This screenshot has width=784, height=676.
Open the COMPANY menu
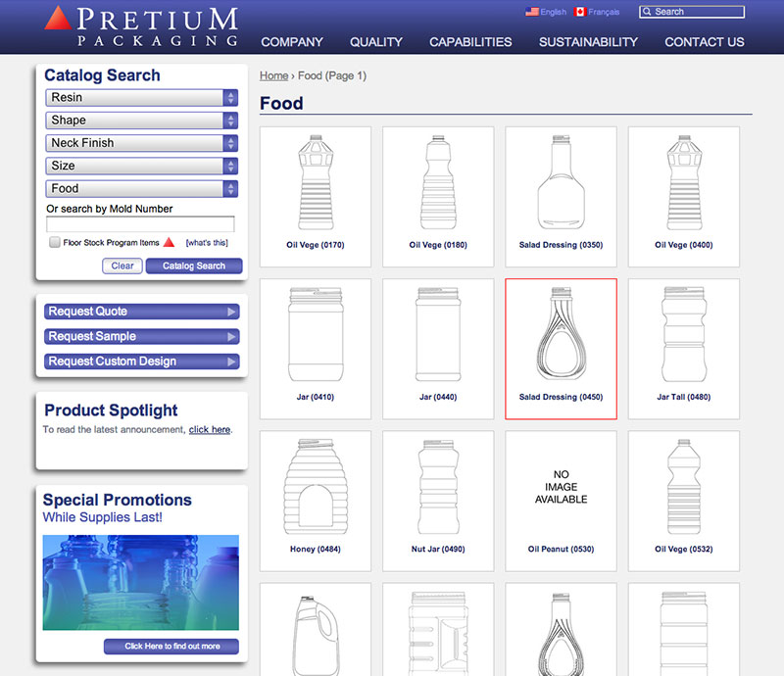[292, 42]
